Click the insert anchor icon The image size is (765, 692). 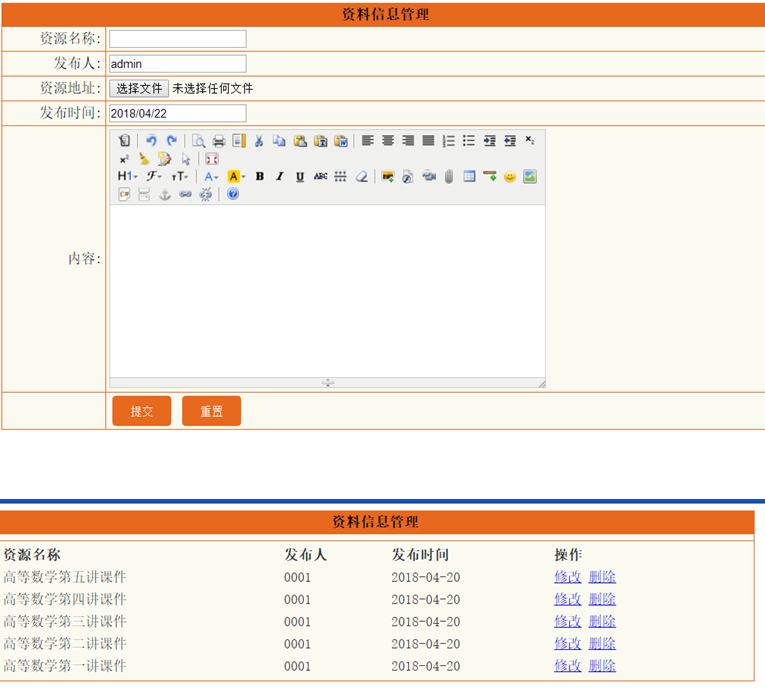click(165, 194)
